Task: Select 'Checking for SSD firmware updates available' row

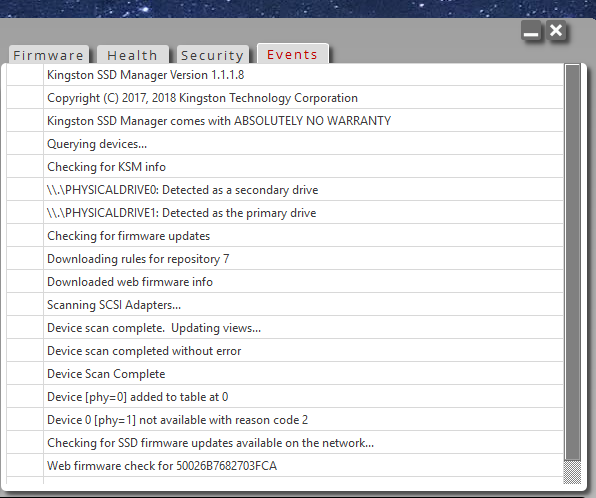Action: (x=285, y=442)
